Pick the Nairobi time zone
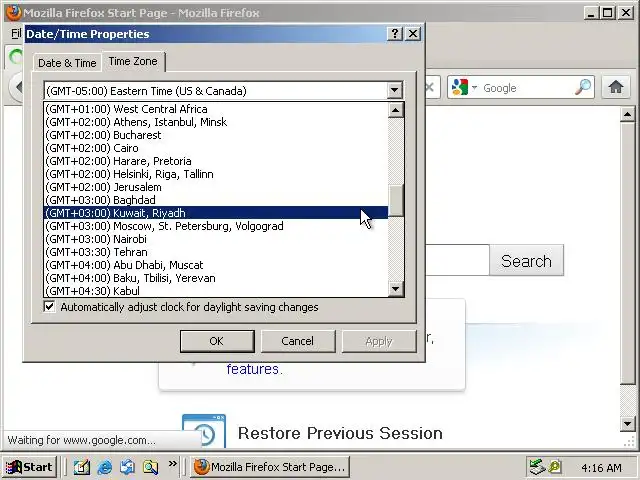The height and width of the screenshot is (480, 640). click(x=216, y=239)
